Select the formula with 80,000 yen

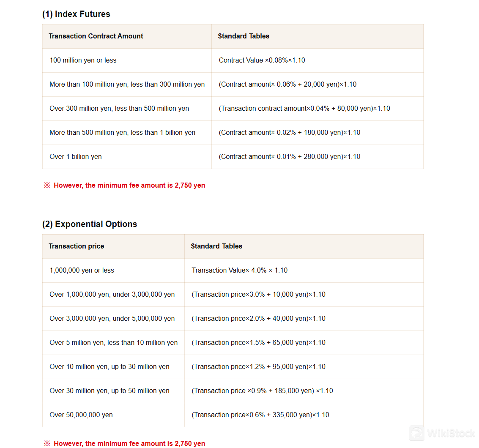pos(304,109)
